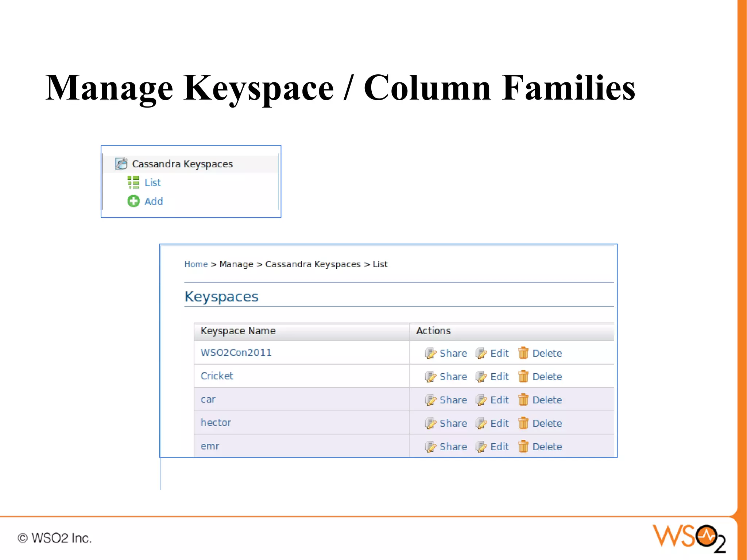Click Edit icon for WSO2Con2011
Image resolution: width=747 pixels, height=560 pixels.
coord(481,353)
